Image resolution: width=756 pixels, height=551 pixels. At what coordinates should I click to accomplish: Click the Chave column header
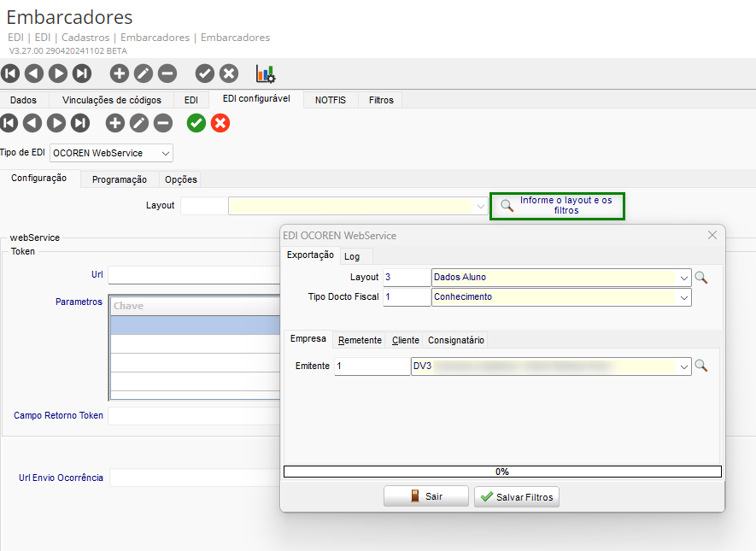click(x=196, y=306)
